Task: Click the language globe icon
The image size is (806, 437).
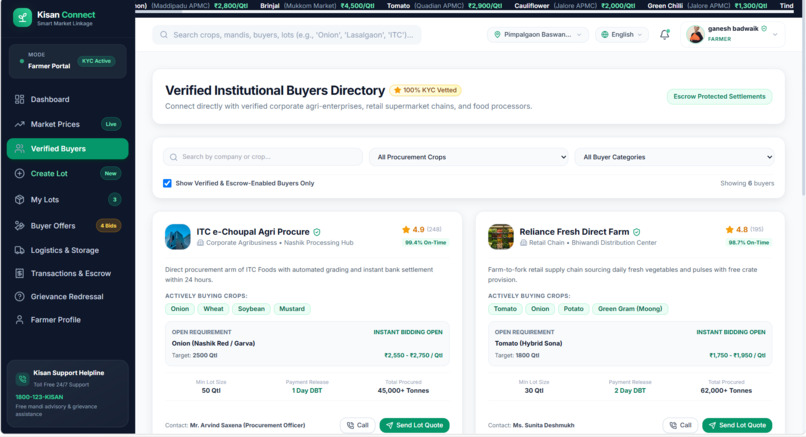Action: point(605,34)
